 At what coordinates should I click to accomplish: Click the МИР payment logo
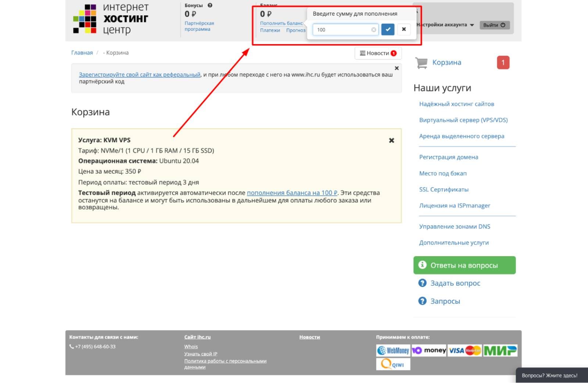[500, 351]
